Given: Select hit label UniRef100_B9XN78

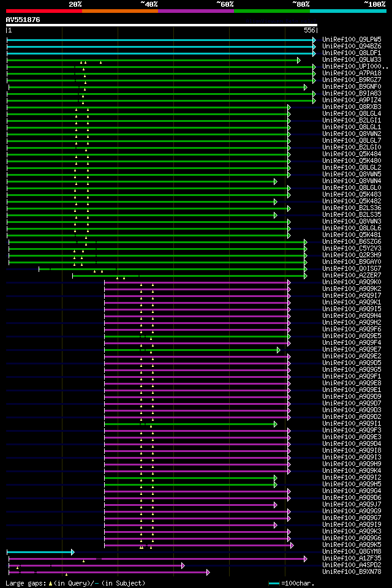Looking at the screenshot, I should pos(352,573).
